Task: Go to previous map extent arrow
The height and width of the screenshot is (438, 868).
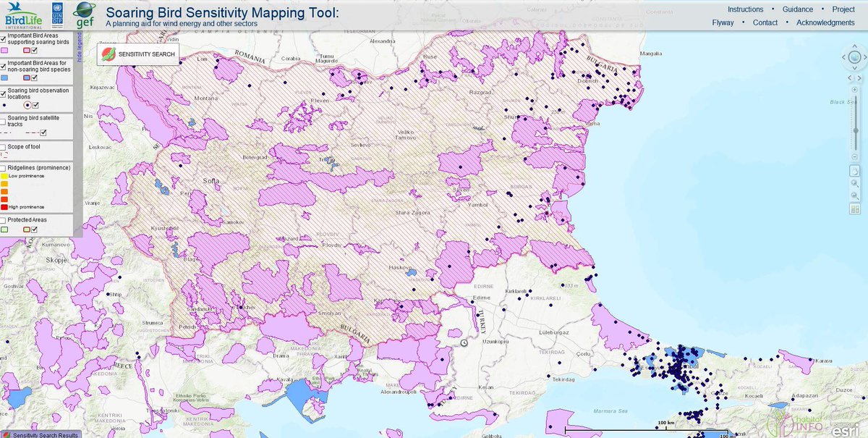Action: tap(850, 78)
